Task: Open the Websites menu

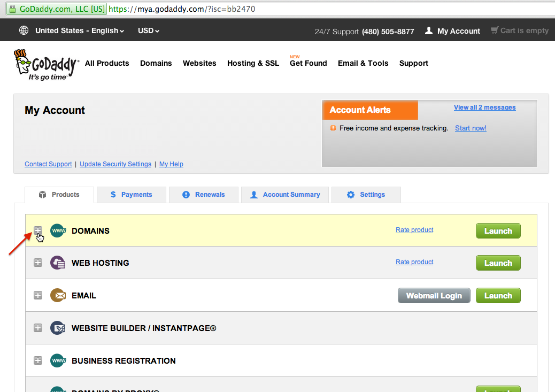Action: click(199, 63)
